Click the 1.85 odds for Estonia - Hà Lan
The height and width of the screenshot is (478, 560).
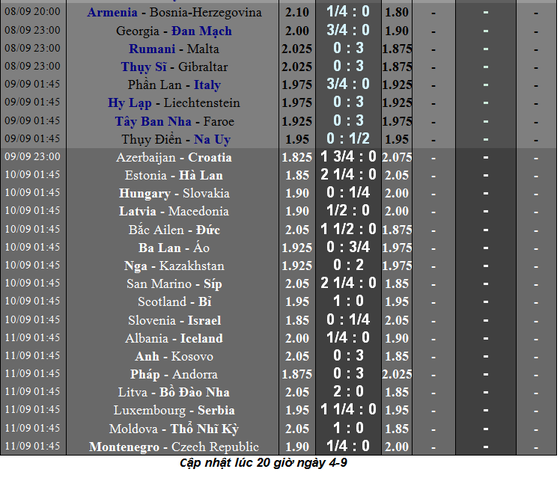[297, 175]
